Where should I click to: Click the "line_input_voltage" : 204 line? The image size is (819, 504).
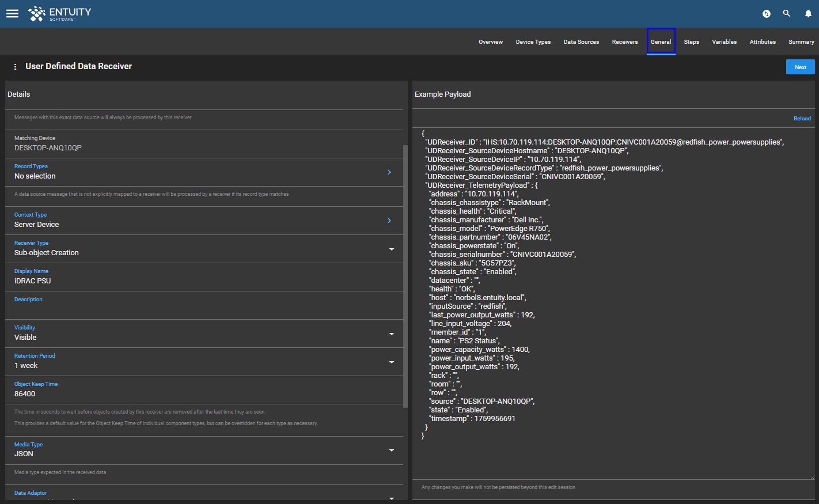(471, 324)
